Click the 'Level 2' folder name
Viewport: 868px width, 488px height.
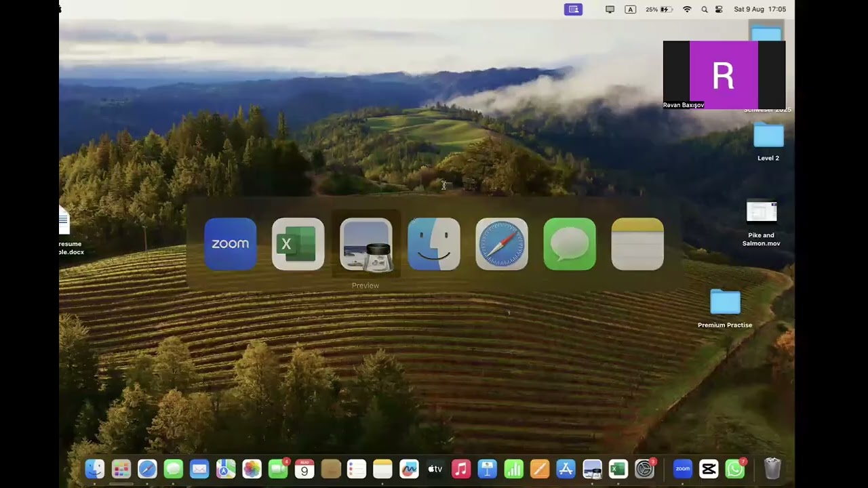(768, 158)
